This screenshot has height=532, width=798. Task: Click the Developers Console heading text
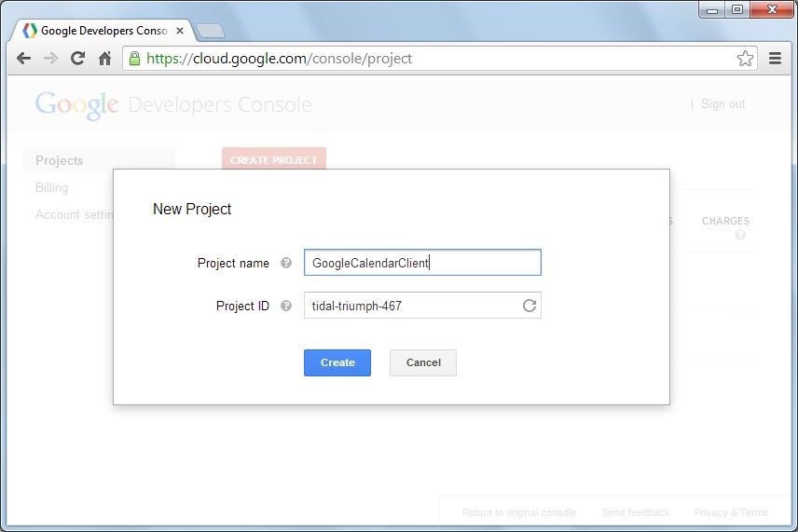click(x=220, y=104)
